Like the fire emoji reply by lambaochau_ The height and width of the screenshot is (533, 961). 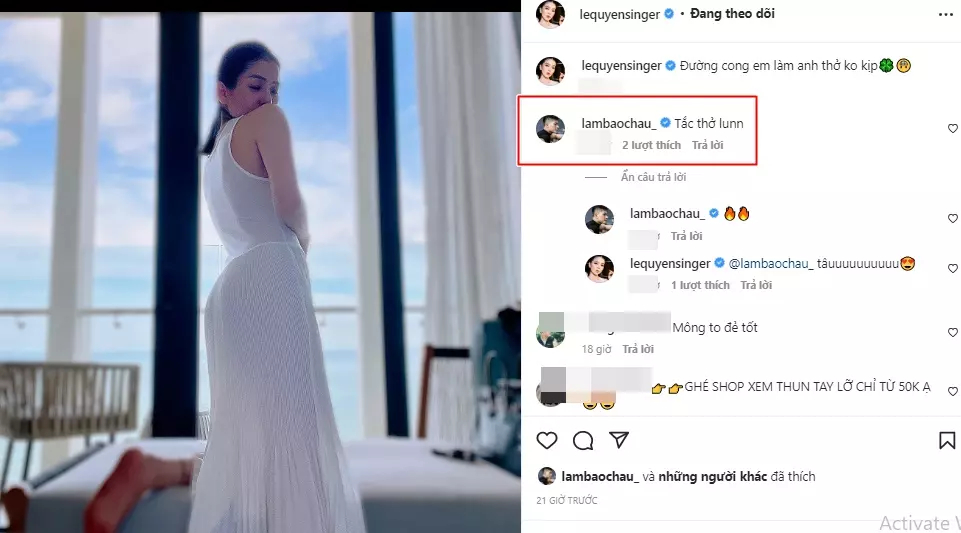point(952,218)
